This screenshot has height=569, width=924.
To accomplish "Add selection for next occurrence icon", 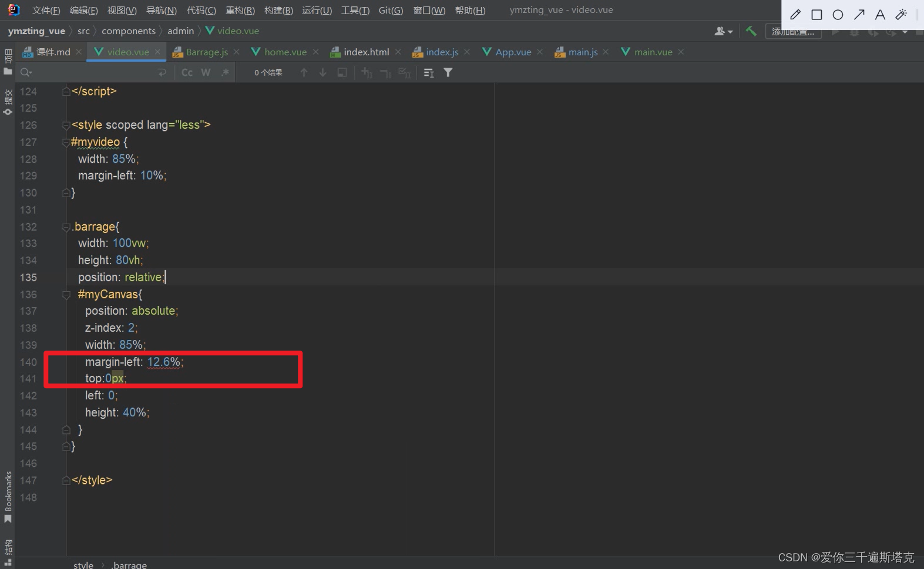I will point(367,72).
